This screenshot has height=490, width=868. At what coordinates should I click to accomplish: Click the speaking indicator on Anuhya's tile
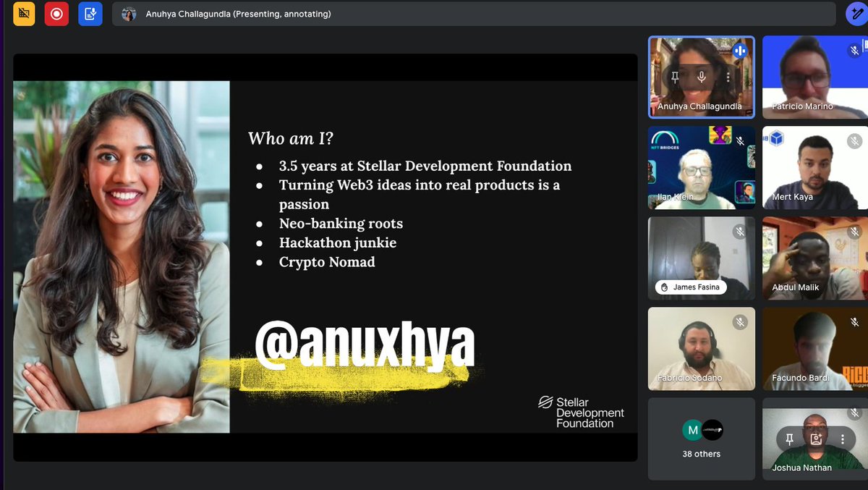[739, 51]
